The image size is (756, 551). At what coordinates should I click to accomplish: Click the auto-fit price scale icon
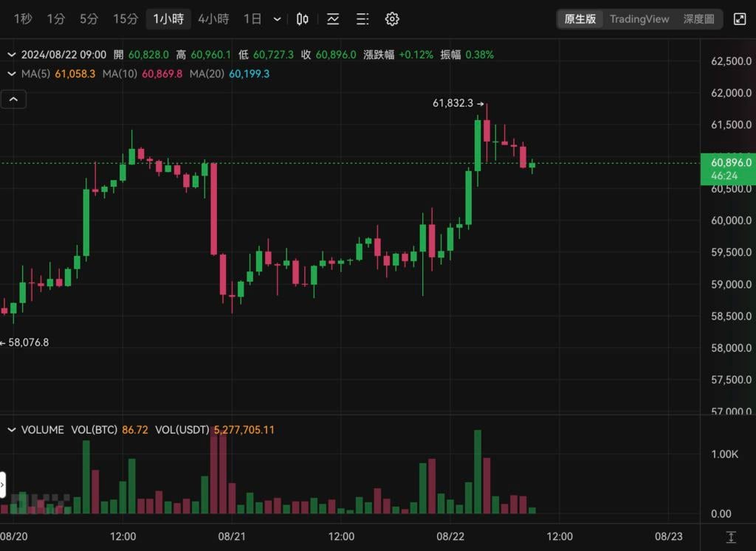[x=730, y=537]
